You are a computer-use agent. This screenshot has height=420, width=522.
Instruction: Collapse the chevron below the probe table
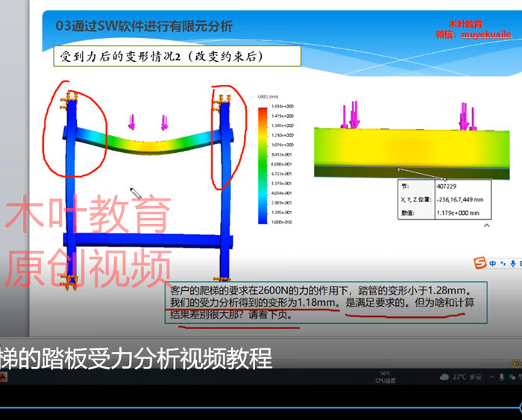point(486,225)
